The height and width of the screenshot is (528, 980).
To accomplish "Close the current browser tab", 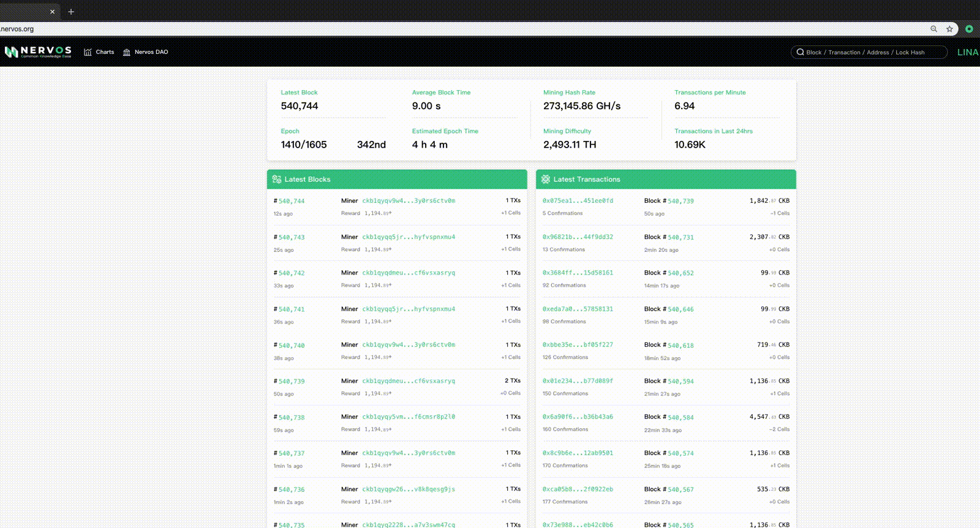I will 52,12.
